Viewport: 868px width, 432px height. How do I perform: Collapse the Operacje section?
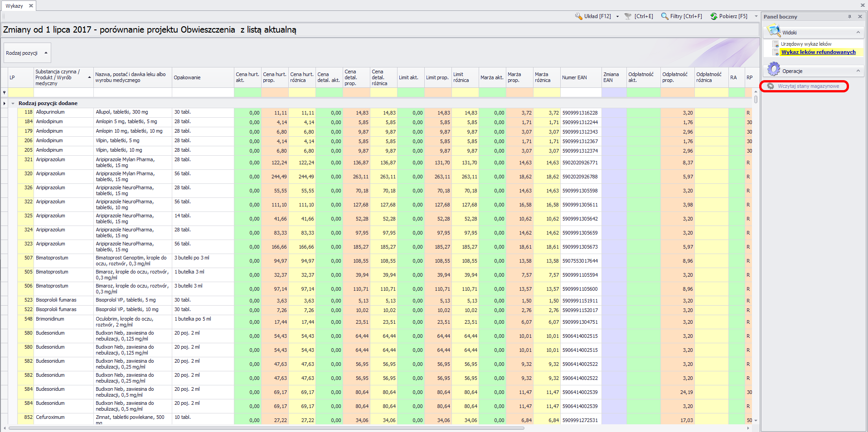pos(858,71)
